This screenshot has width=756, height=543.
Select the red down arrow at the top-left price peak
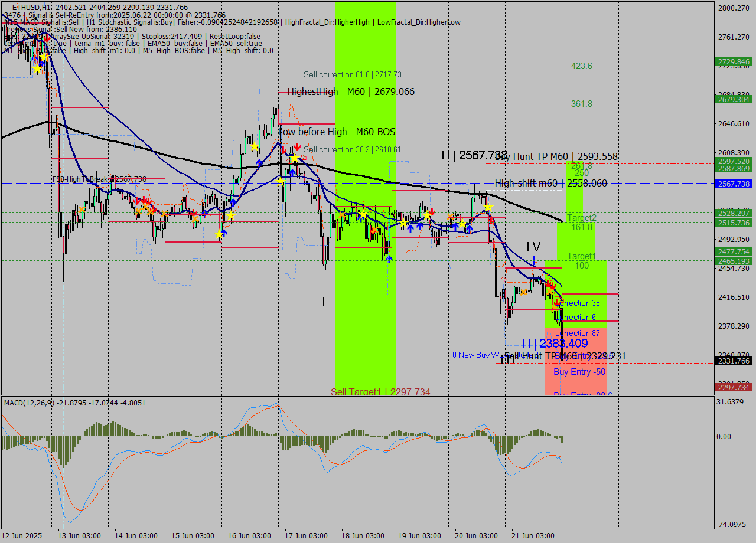tap(47, 37)
